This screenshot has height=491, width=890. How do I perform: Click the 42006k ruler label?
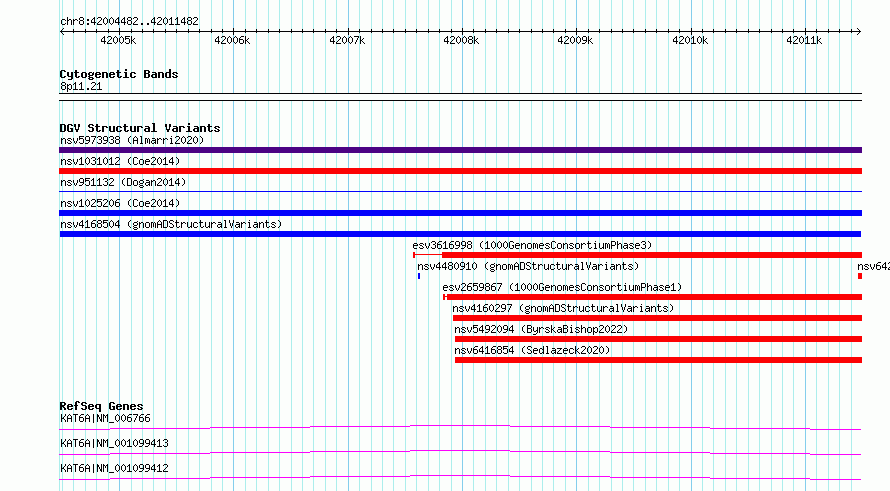click(x=232, y=40)
